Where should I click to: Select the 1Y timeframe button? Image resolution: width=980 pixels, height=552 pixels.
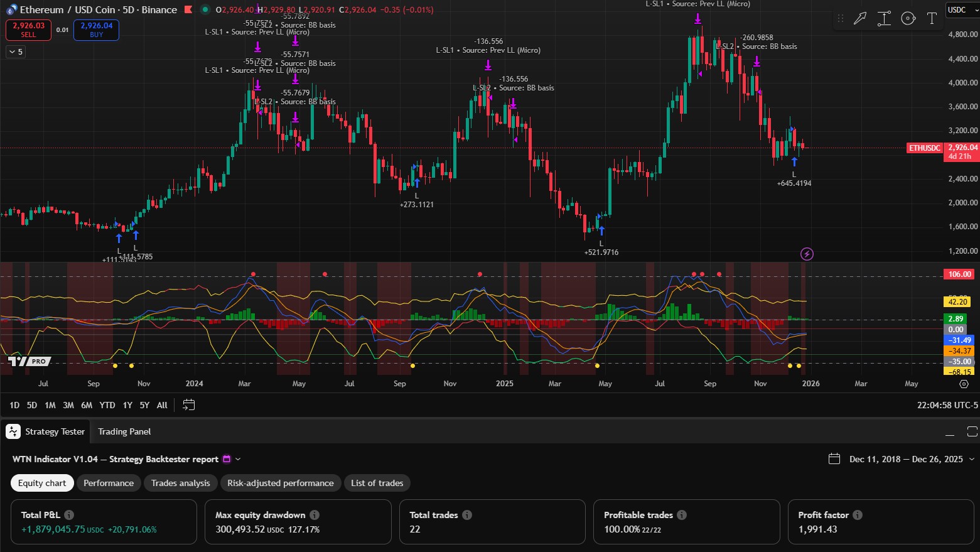pos(127,405)
